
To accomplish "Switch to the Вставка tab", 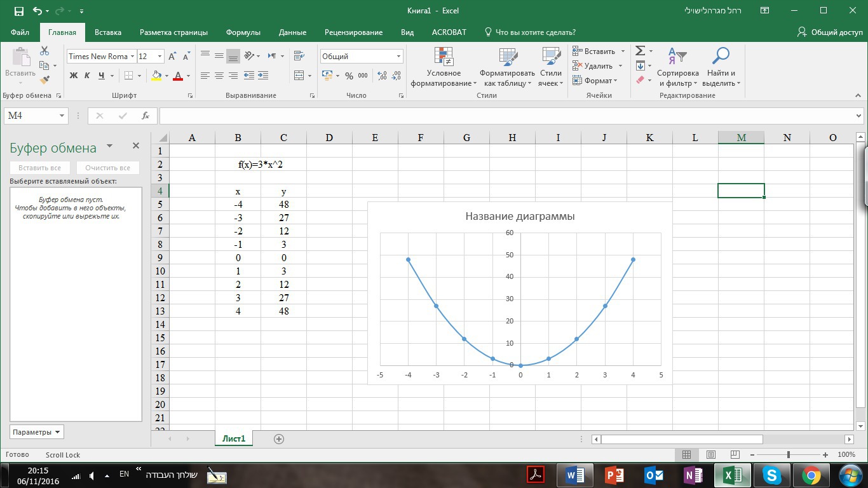I will tap(108, 32).
